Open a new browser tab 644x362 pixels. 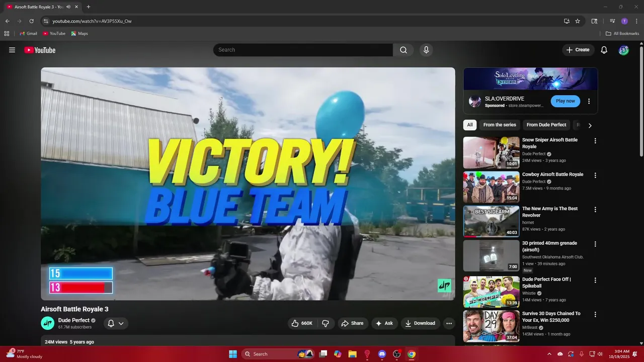(x=89, y=7)
